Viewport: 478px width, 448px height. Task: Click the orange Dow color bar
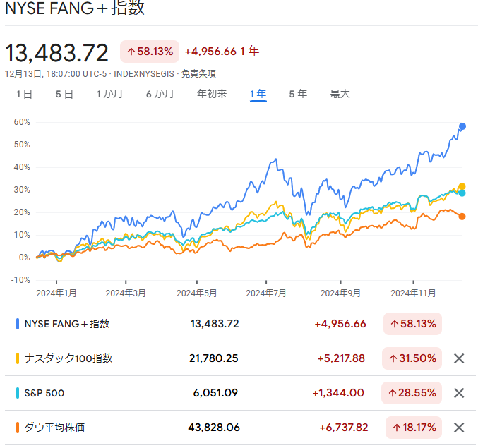tap(18, 428)
